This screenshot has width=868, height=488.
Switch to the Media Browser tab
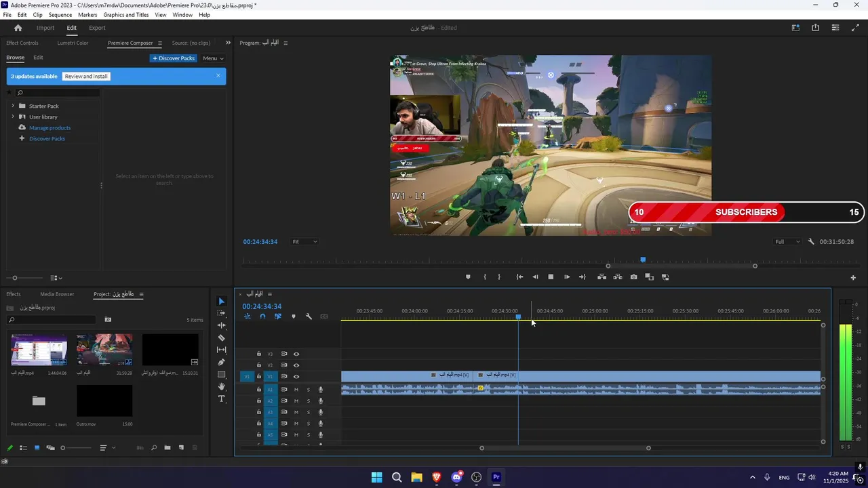tap(57, 294)
